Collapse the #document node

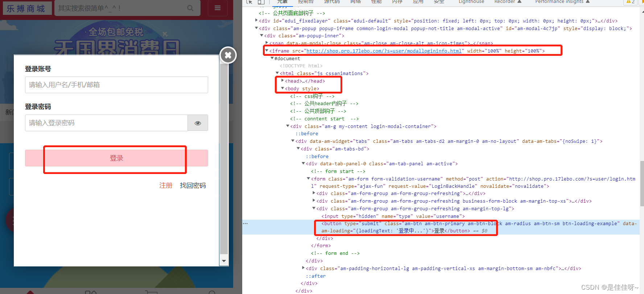[x=272, y=58]
